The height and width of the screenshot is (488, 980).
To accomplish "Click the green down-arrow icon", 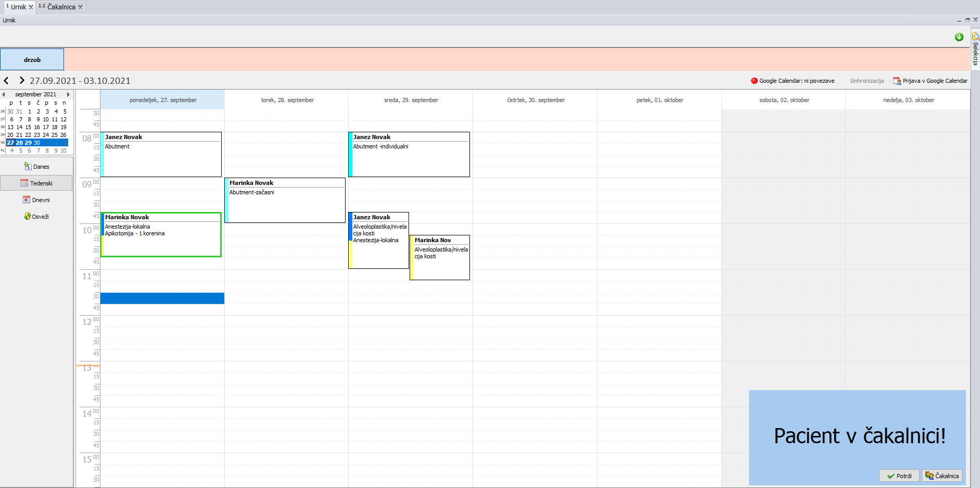I will (x=959, y=37).
